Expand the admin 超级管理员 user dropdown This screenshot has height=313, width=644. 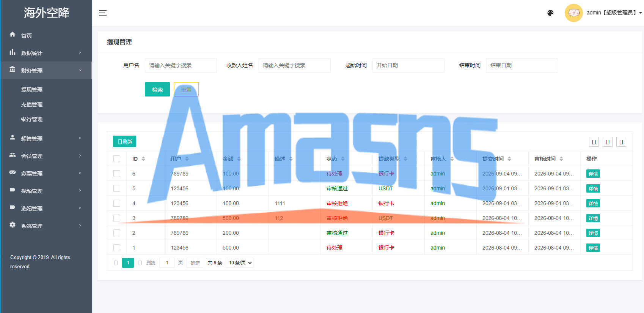pos(614,13)
